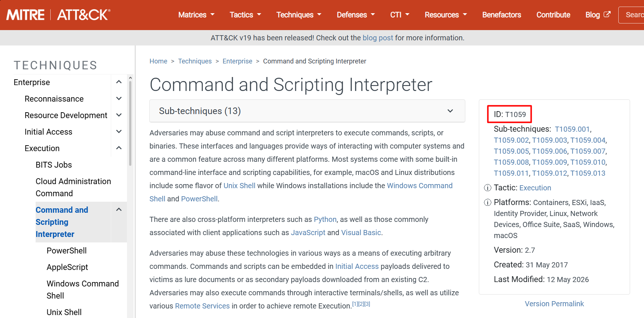Follow the Unix Shell link in description
644x318 pixels.
click(x=239, y=186)
